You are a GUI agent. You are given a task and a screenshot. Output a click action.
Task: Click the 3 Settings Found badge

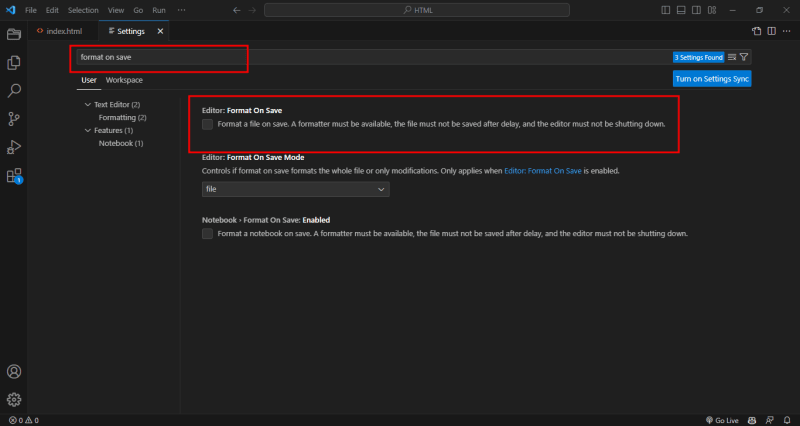[698, 57]
